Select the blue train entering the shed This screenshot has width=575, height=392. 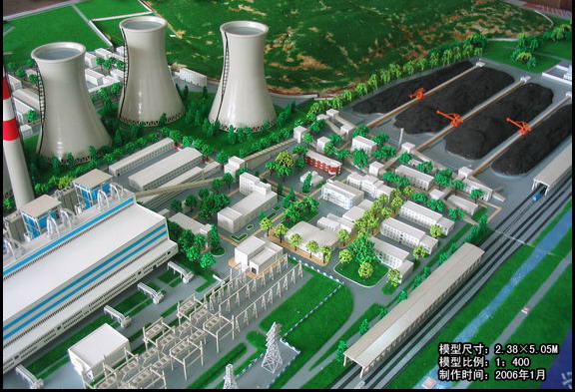537,195
